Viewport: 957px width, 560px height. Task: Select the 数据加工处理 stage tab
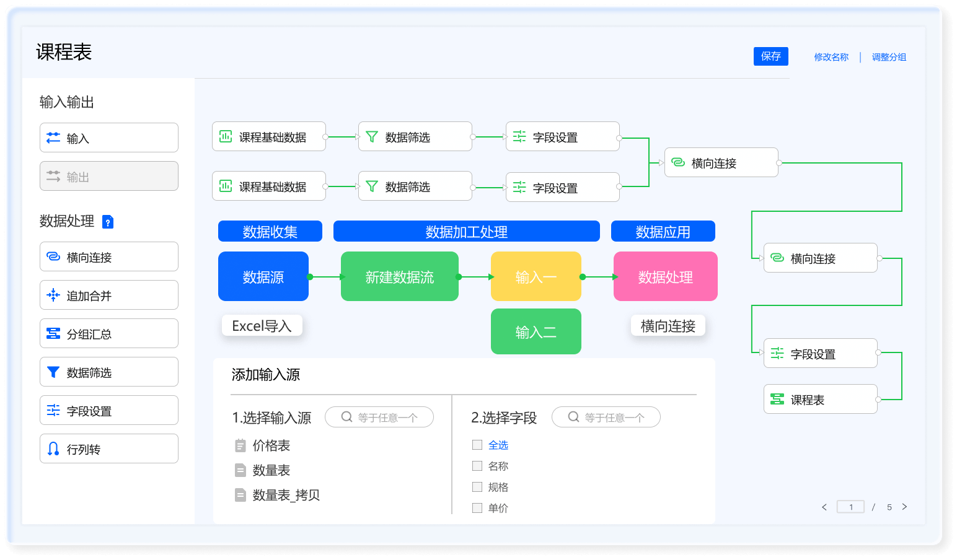point(466,232)
